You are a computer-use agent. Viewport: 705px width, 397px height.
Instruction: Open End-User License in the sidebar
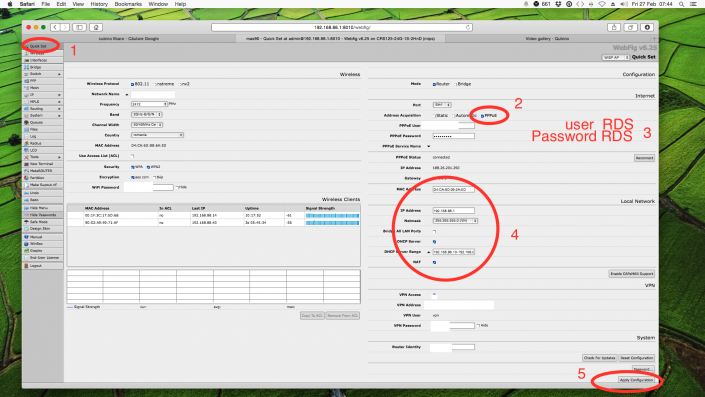[43, 258]
